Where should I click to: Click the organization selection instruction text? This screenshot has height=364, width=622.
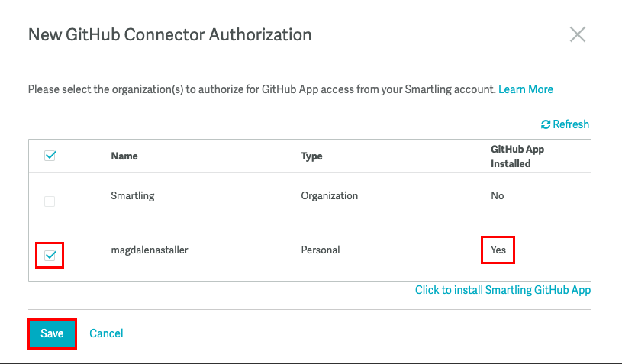tap(261, 89)
